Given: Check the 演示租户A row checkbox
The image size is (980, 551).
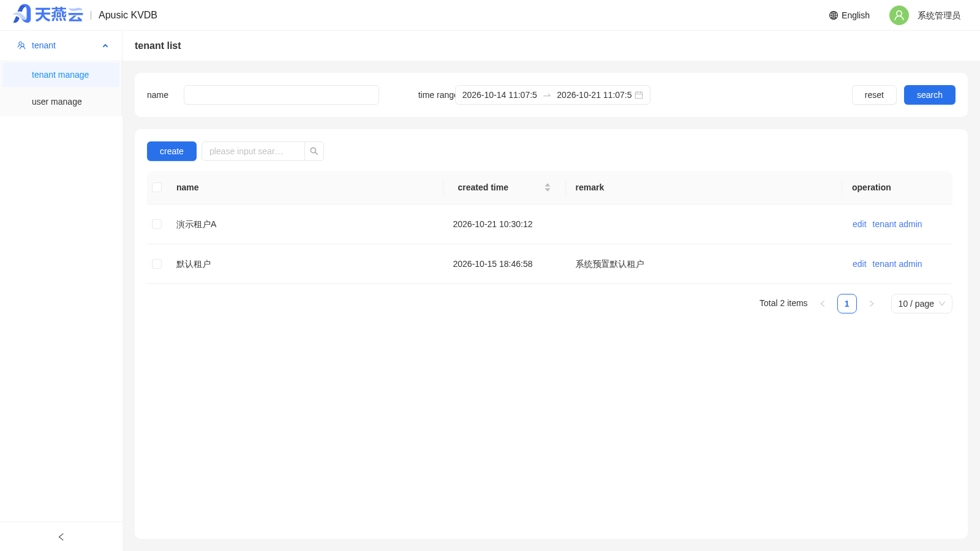Looking at the screenshot, I should click(157, 224).
